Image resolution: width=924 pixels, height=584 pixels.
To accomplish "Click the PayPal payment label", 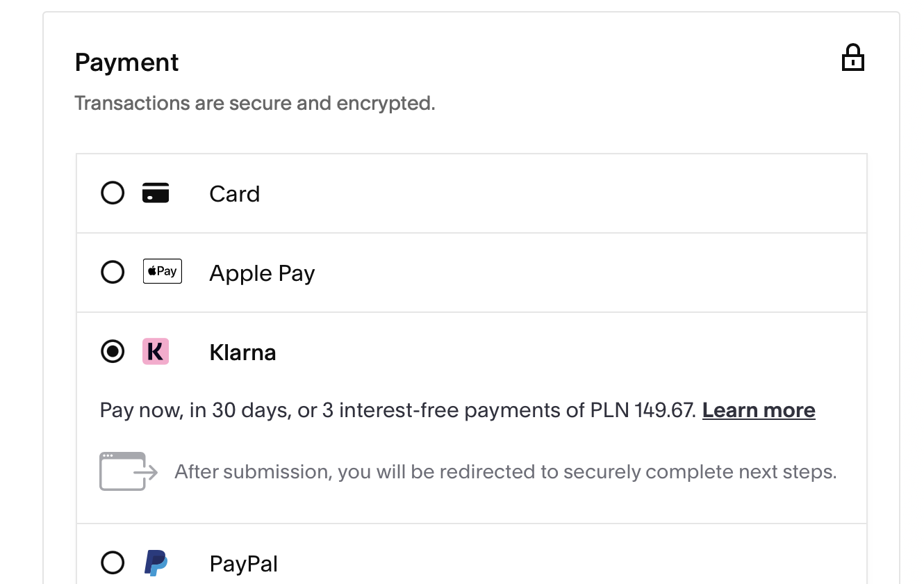I will (x=243, y=564).
